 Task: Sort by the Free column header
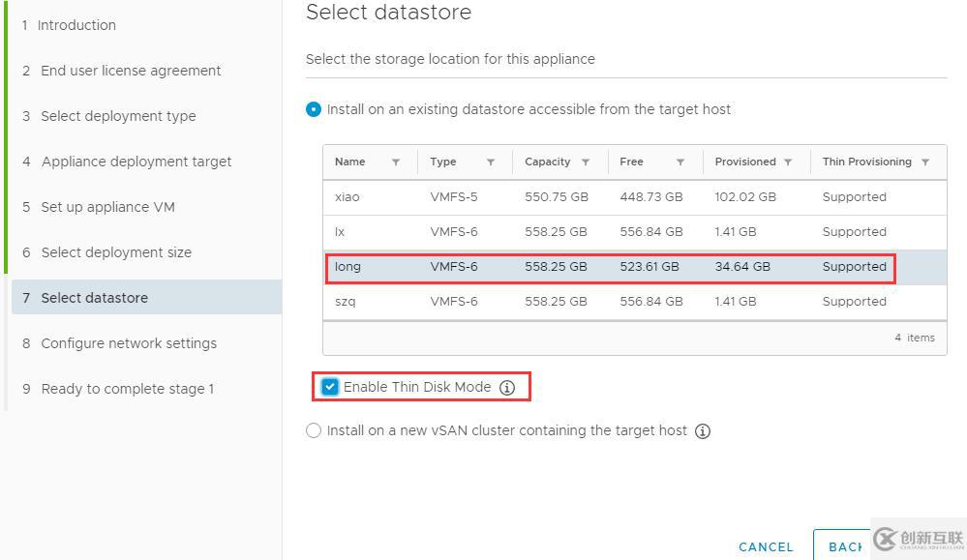(x=631, y=162)
